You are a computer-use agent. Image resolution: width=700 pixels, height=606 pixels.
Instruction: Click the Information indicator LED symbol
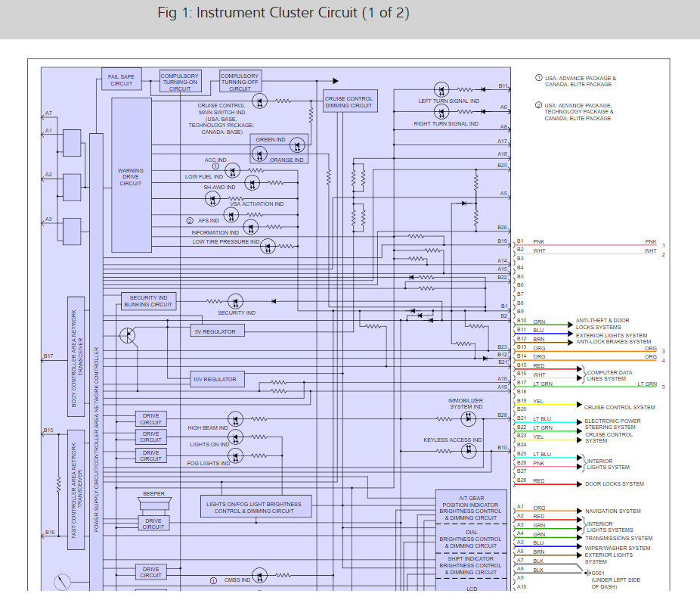pyautogui.click(x=250, y=228)
